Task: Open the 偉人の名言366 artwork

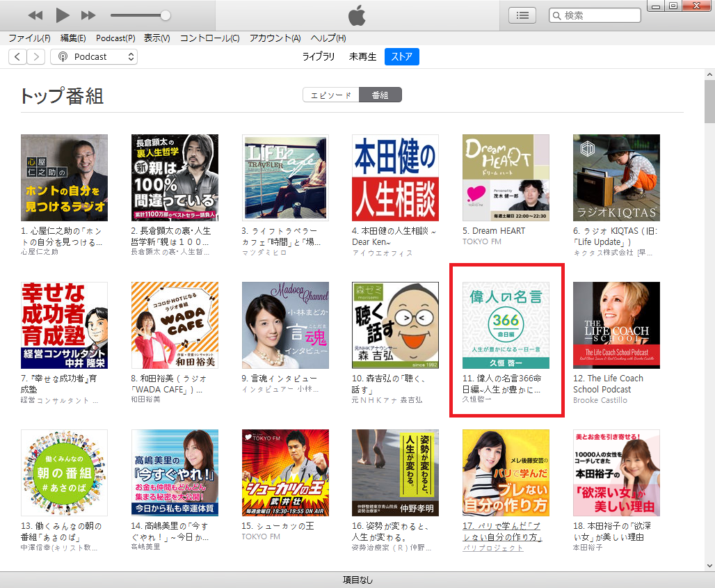Action: click(506, 325)
